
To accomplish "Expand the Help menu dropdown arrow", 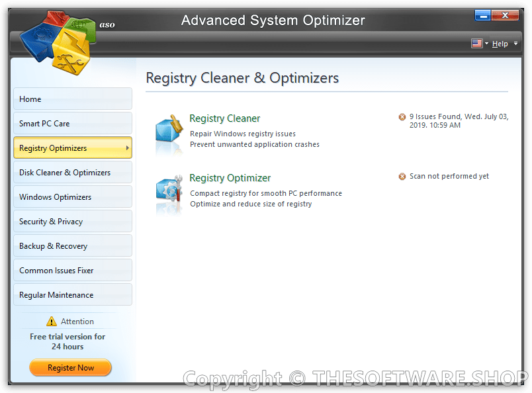I will pyautogui.click(x=515, y=44).
